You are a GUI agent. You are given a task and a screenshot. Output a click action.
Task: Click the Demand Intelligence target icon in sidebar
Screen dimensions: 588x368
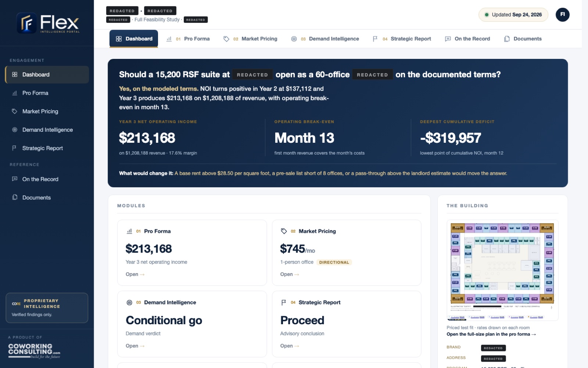[x=15, y=130]
